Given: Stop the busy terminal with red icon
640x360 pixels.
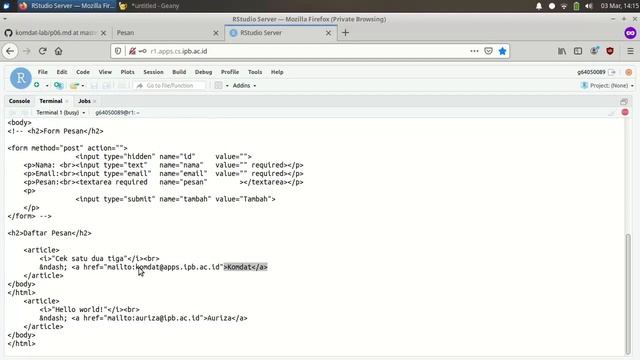Looking at the screenshot, I should coord(625,112).
